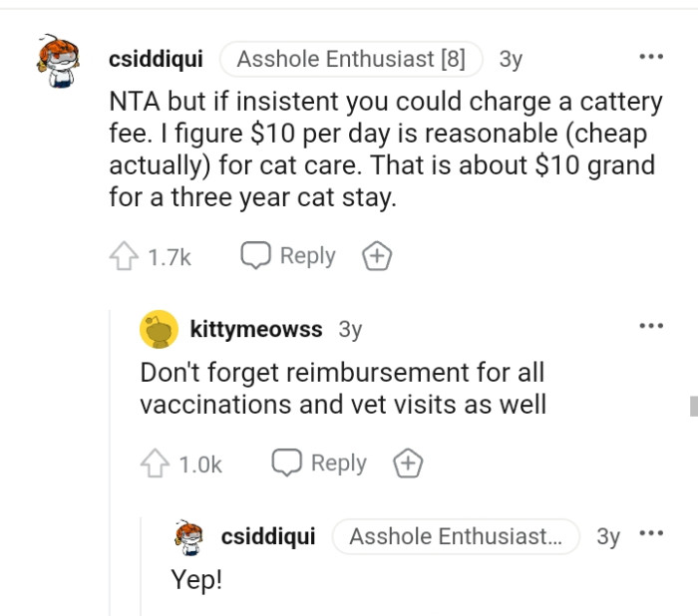Click award icon on csiddiqui's top comment
The image size is (698, 616).
click(376, 256)
